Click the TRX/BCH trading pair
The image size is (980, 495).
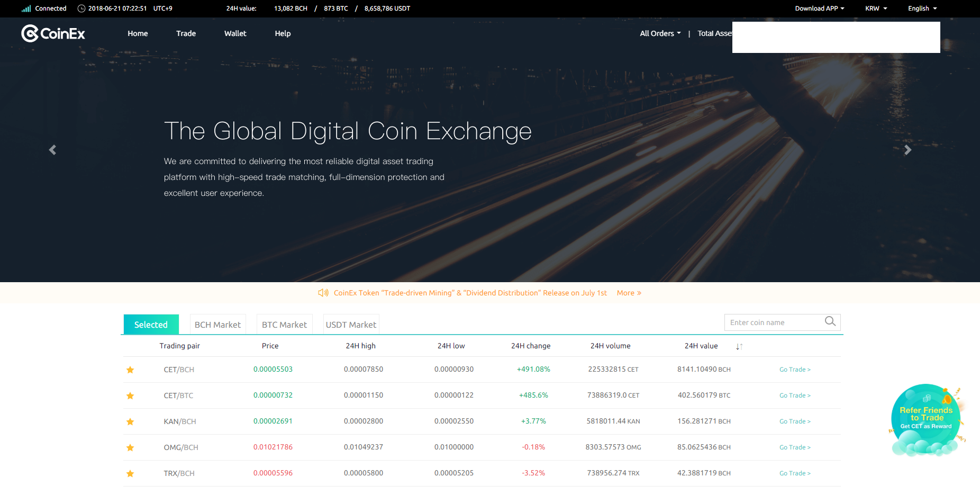[179, 473]
